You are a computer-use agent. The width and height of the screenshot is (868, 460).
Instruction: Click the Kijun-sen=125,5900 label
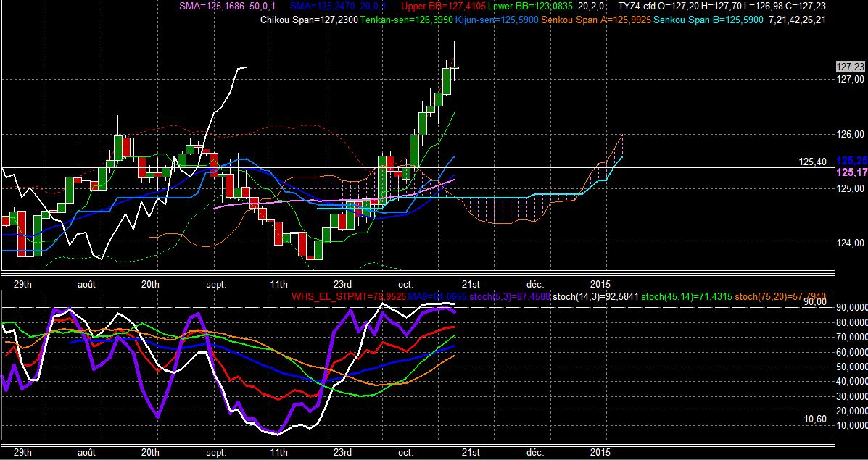497,20
